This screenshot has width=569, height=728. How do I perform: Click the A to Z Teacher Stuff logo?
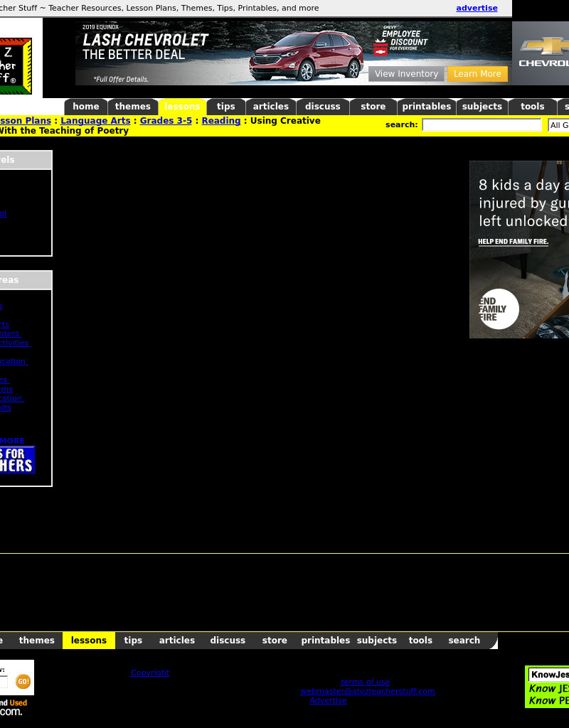pyautogui.click(x=16, y=65)
